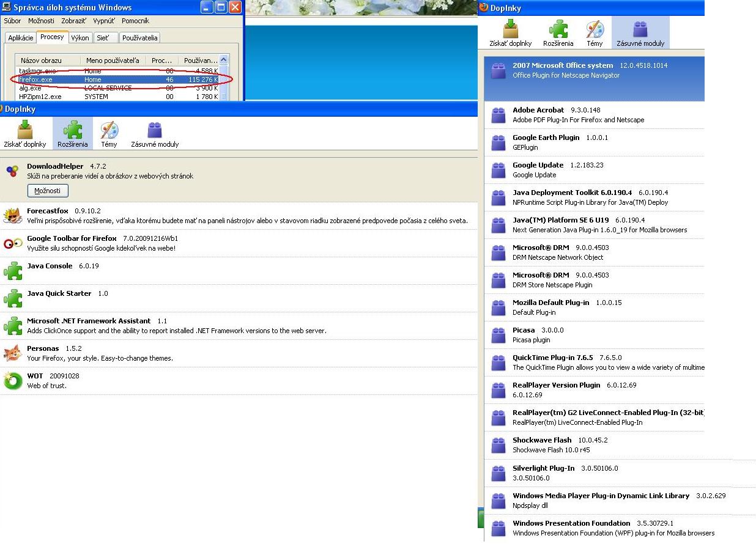Screen dimensions: 756x544
Task: Click Získať doplnky icon in left Doplnky window
Action: [x=24, y=130]
